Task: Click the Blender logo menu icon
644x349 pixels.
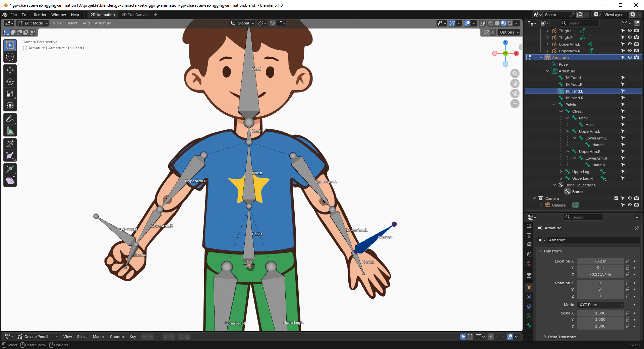Action: [x=5, y=15]
